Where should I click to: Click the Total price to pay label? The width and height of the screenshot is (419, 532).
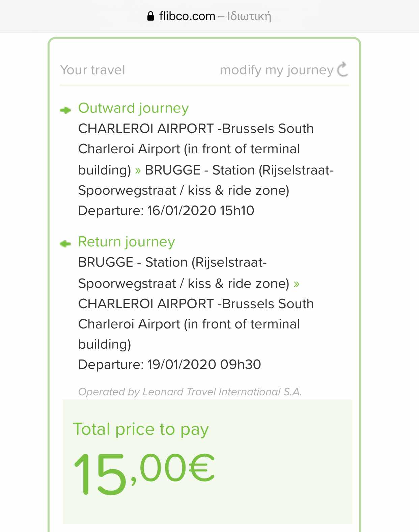click(x=141, y=430)
